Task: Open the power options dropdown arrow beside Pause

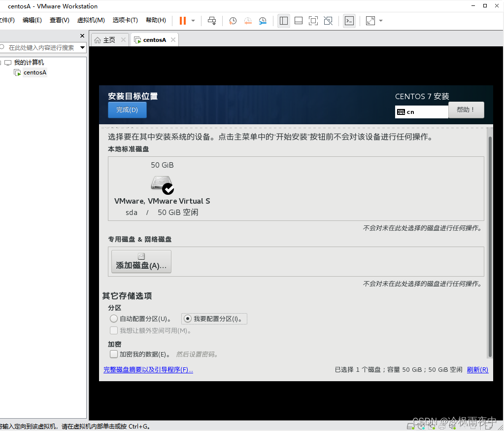Action: (x=193, y=21)
